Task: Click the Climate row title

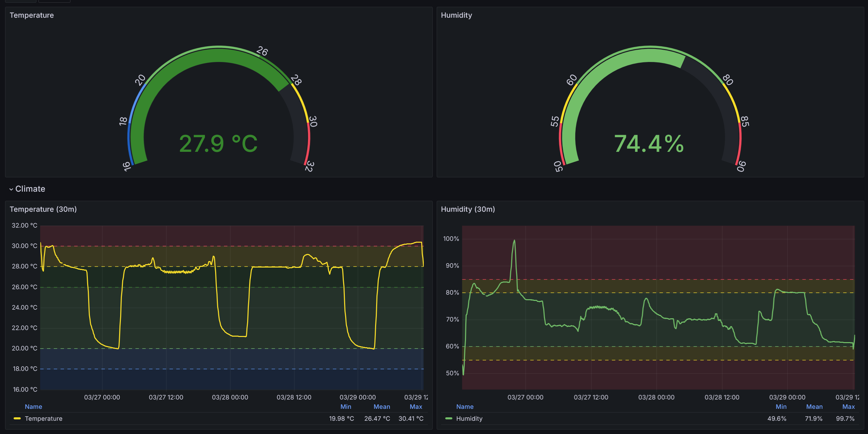Action: (30, 189)
